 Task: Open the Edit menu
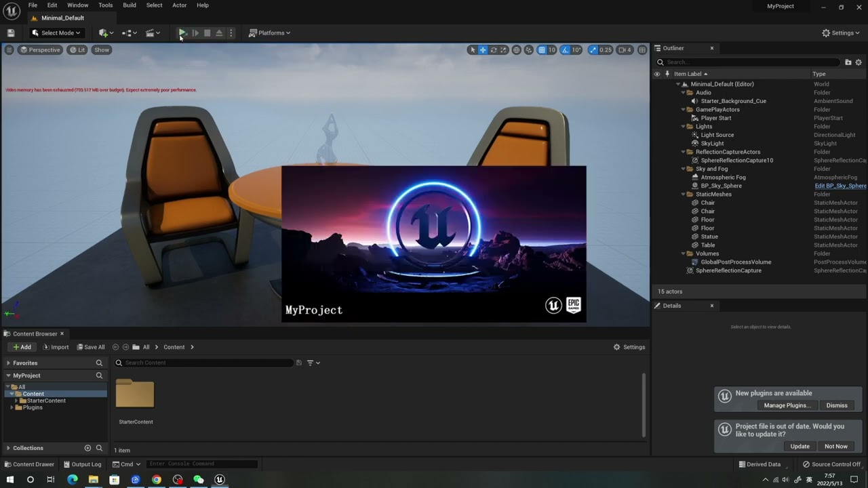pyautogui.click(x=52, y=5)
